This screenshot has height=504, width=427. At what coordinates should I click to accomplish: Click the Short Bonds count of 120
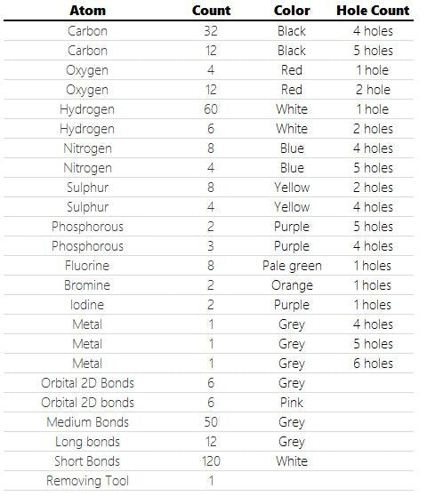(x=211, y=461)
